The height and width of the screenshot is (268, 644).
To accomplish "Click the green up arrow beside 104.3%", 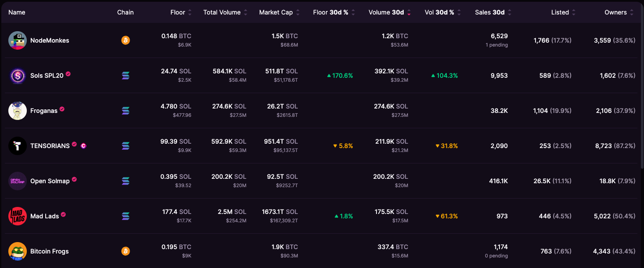I will 433,76.
